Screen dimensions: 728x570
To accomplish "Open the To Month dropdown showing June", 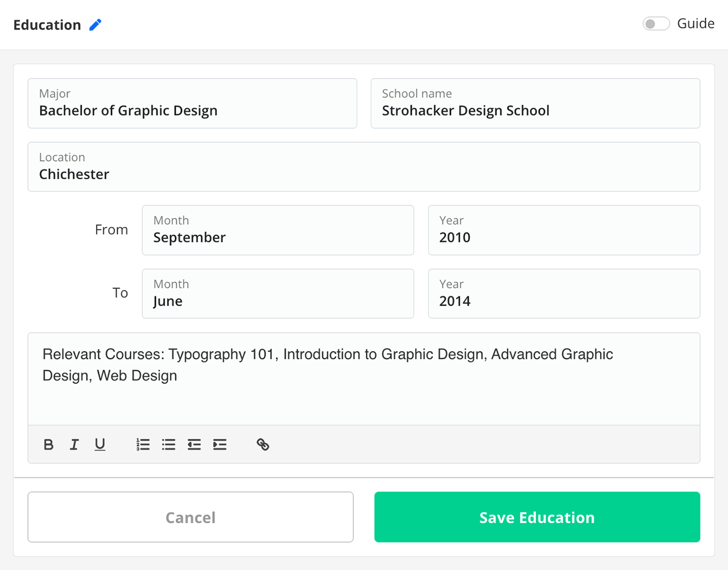I will point(278,294).
